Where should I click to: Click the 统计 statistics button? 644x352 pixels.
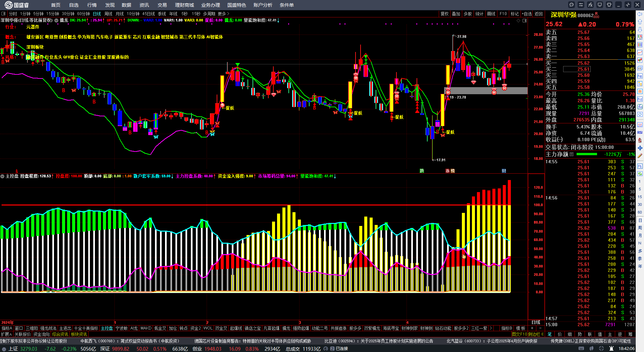(x=479, y=14)
